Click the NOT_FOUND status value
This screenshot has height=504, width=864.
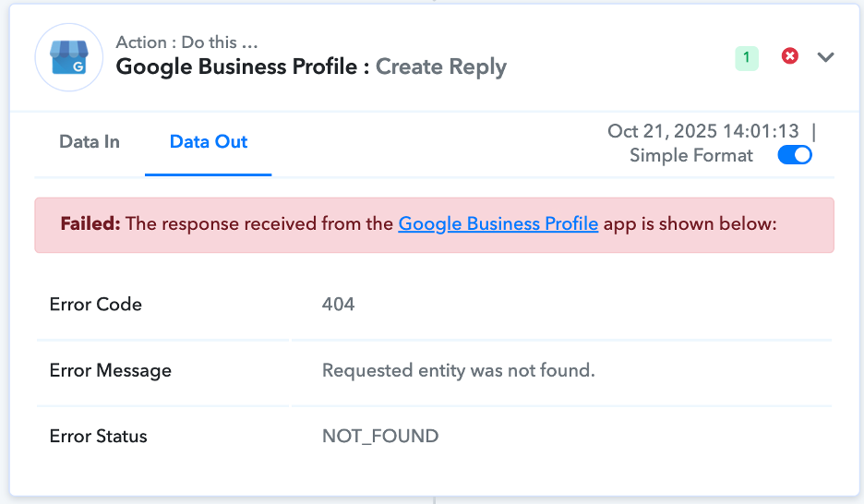click(380, 436)
